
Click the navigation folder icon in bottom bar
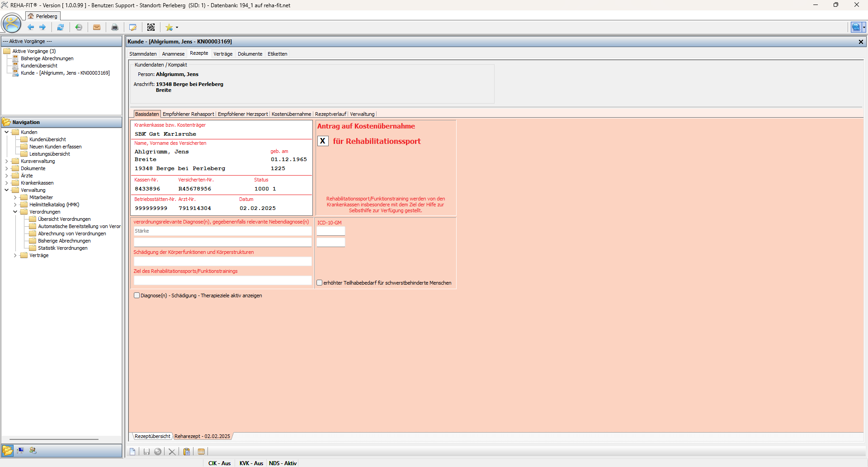8,451
